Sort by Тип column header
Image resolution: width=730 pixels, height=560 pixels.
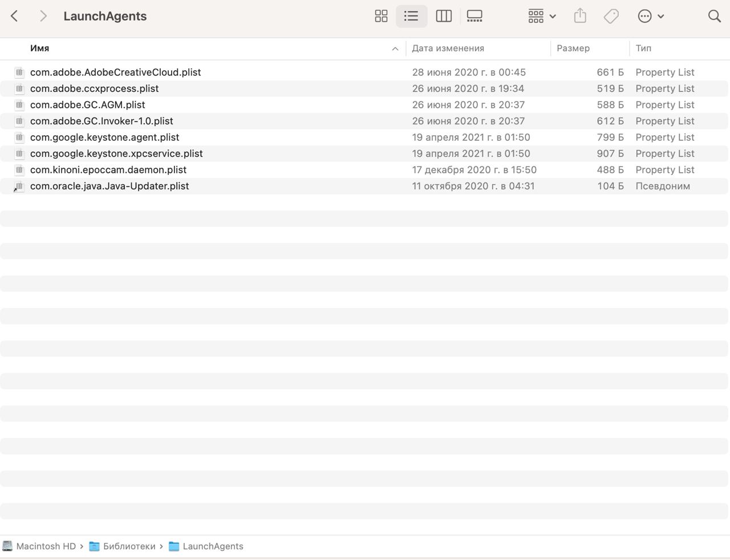tap(643, 48)
